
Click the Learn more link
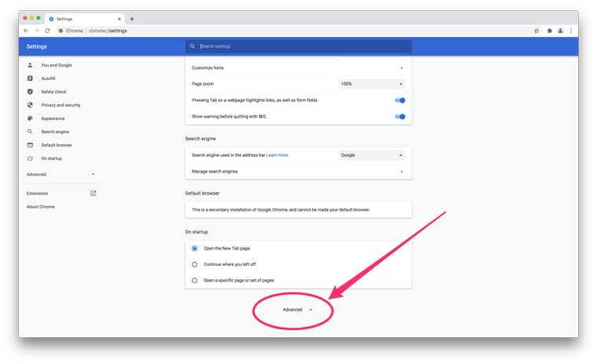click(x=277, y=155)
